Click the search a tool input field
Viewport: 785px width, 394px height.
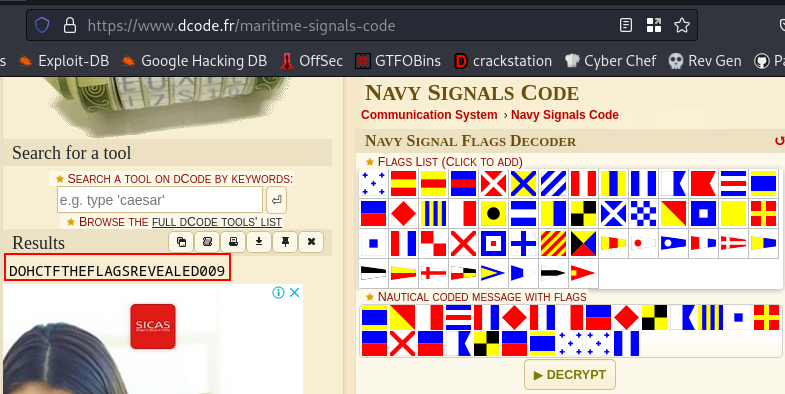[160, 200]
